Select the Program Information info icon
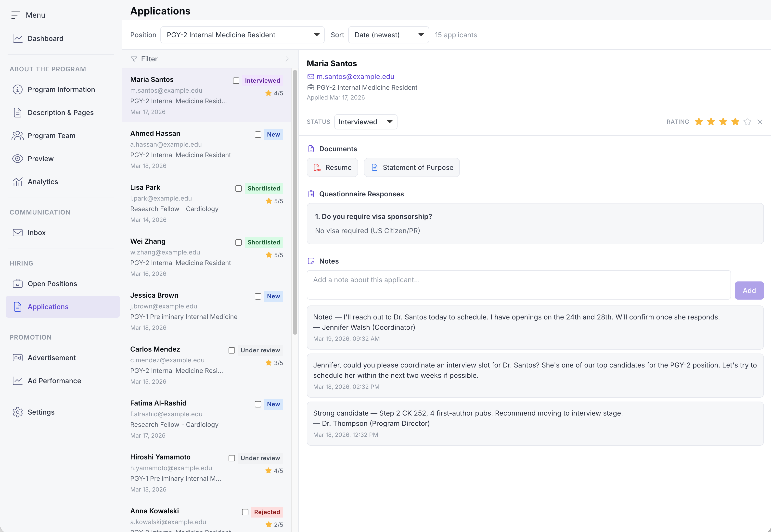This screenshot has width=771, height=532. pyautogui.click(x=18, y=89)
